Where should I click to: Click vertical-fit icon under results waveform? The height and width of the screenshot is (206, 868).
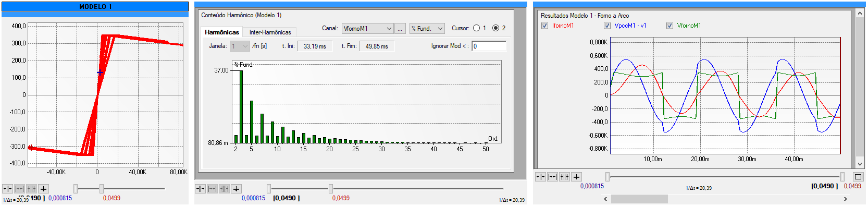pos(576,177)
